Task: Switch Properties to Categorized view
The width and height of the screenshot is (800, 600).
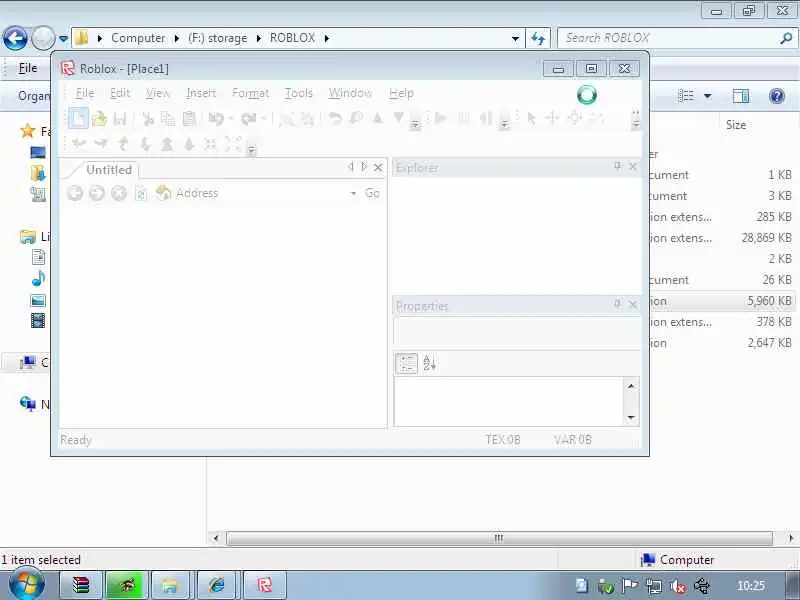Action: (x=407, y=363)
